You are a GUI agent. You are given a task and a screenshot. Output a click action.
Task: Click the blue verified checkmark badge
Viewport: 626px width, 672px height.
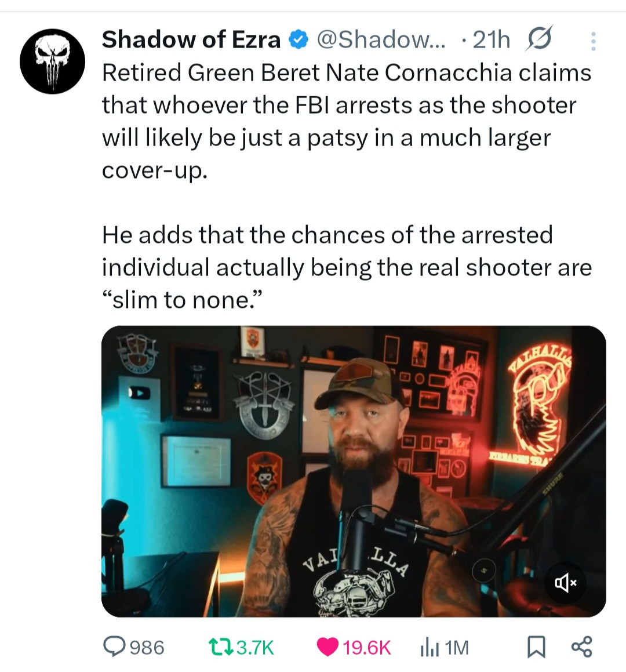tap(299, 40)
